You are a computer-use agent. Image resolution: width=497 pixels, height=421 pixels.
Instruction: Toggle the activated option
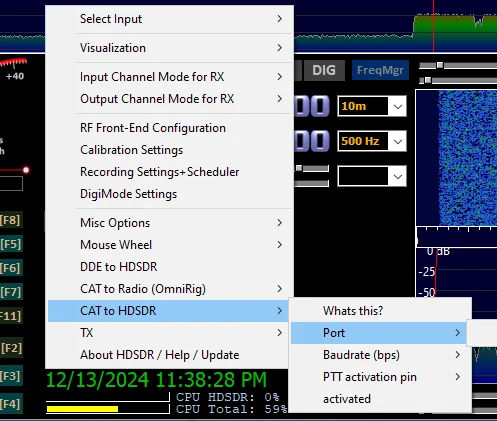[x=380, y=399]
